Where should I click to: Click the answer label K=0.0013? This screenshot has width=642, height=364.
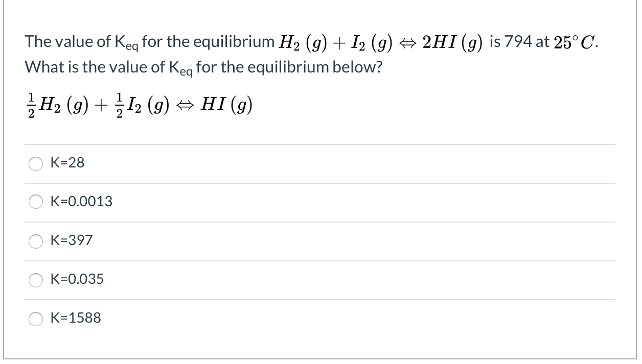tap(81, 202)
